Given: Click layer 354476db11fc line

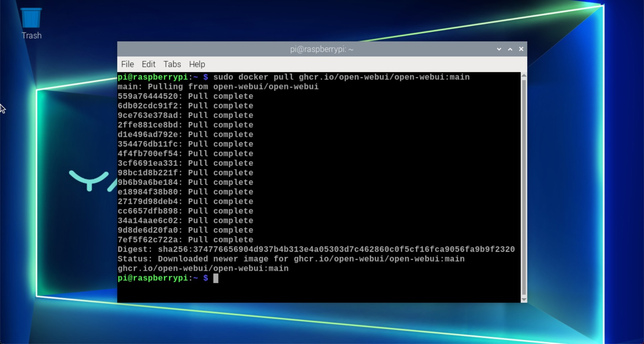Looking at the screenshot, I should (x=186, y=144).
